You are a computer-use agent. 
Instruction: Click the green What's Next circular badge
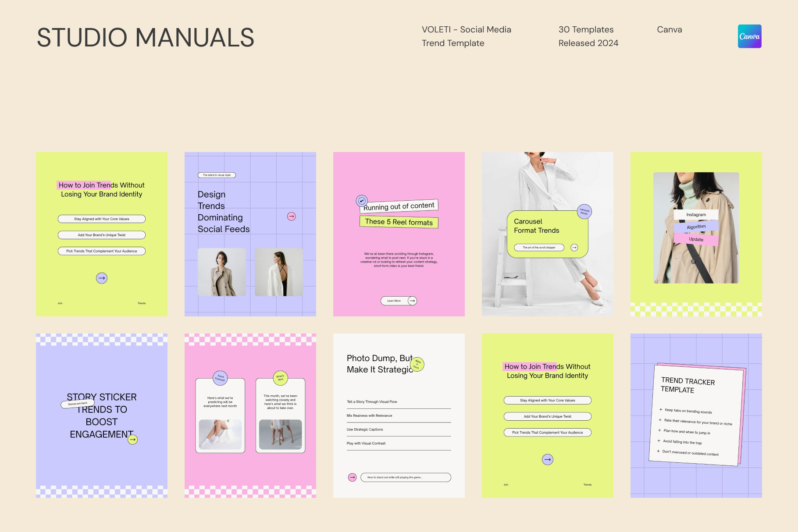tap(280, 378)
